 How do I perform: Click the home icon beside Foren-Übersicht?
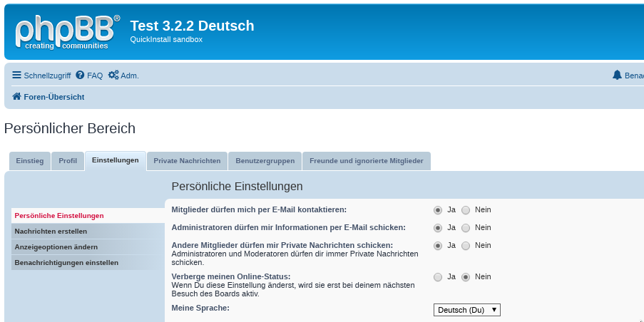(x=16, y=96)
